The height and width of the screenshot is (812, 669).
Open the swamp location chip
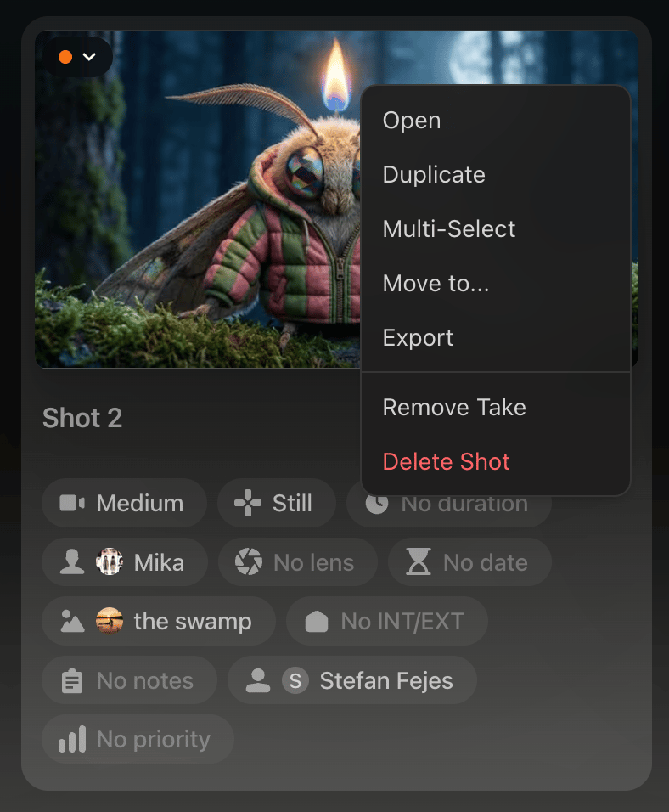pyautogui.click(x=159, y=621)
